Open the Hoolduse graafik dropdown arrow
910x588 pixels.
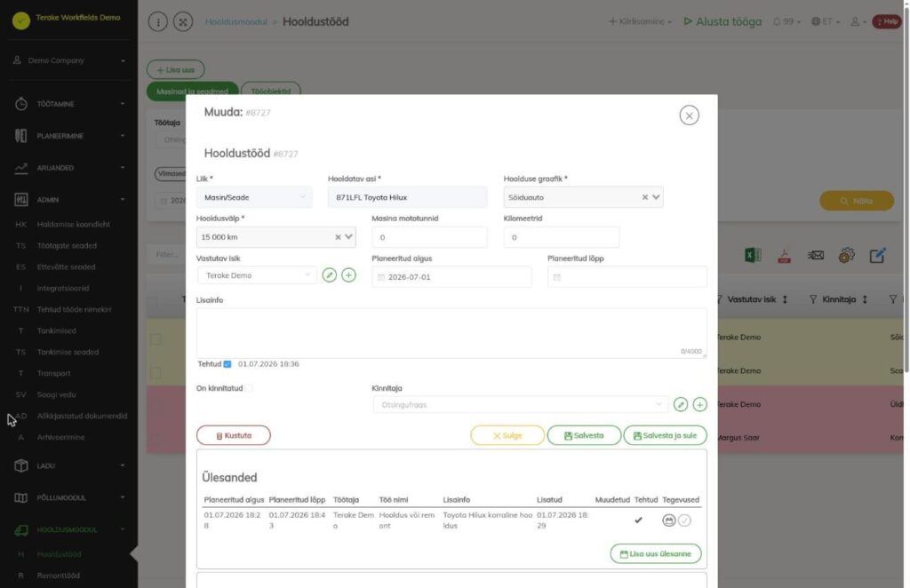pos(656,197)
